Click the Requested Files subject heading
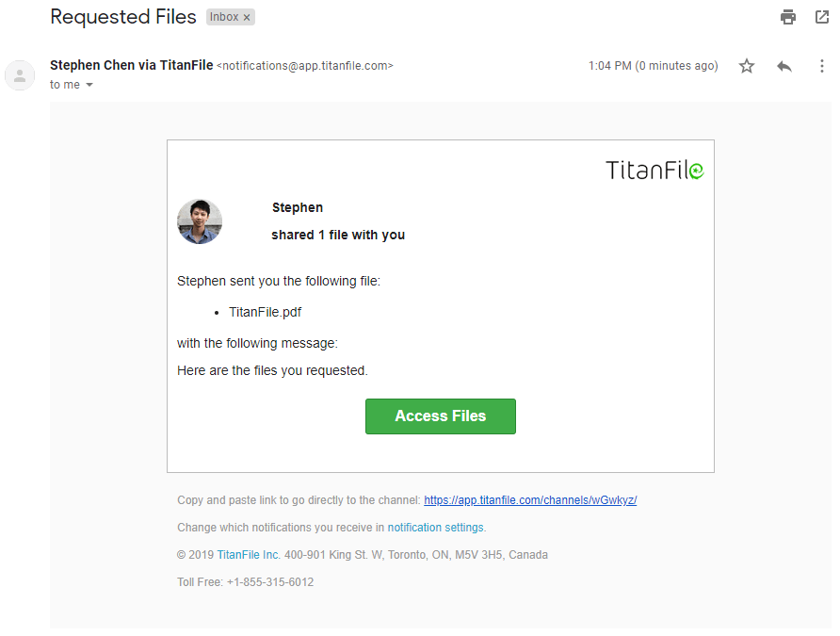Screen dimensions: 840x636 click(x=123, y=17)
